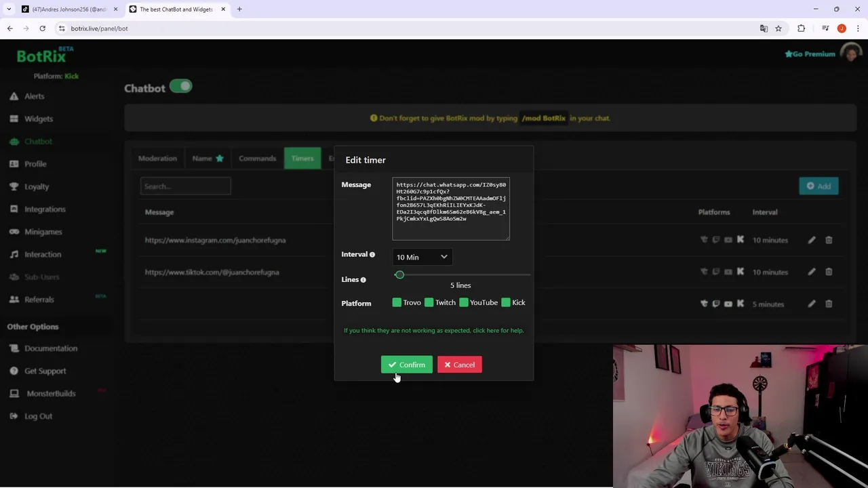Screen dimensions: 868x488
Task: Click the user avatar in top right
Action: 850,54
